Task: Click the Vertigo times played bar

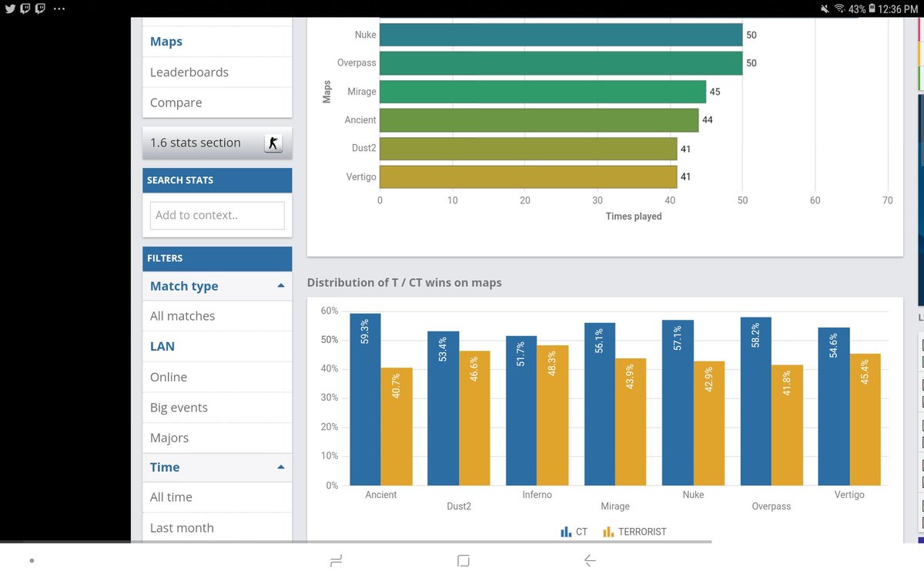Action: coord(528,177)
